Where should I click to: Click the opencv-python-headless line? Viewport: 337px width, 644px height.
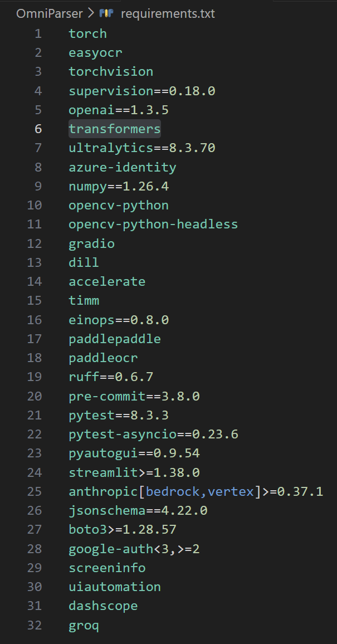(x=153, y=224)
